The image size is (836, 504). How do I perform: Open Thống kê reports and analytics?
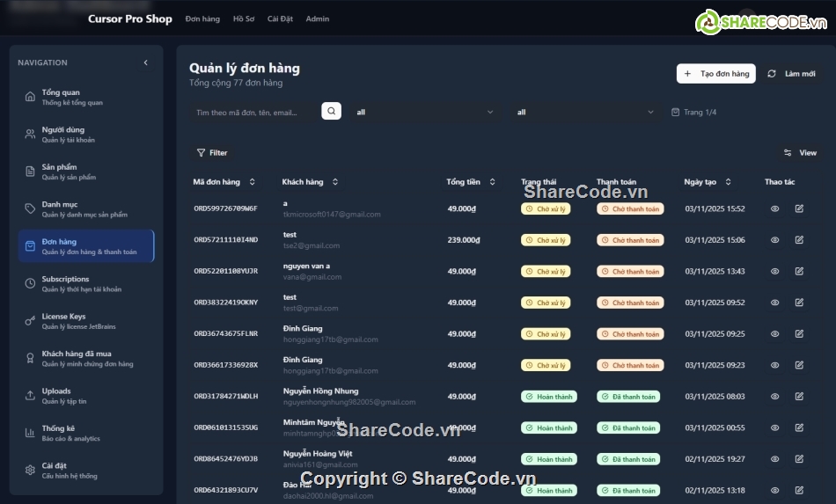[86, 433]
